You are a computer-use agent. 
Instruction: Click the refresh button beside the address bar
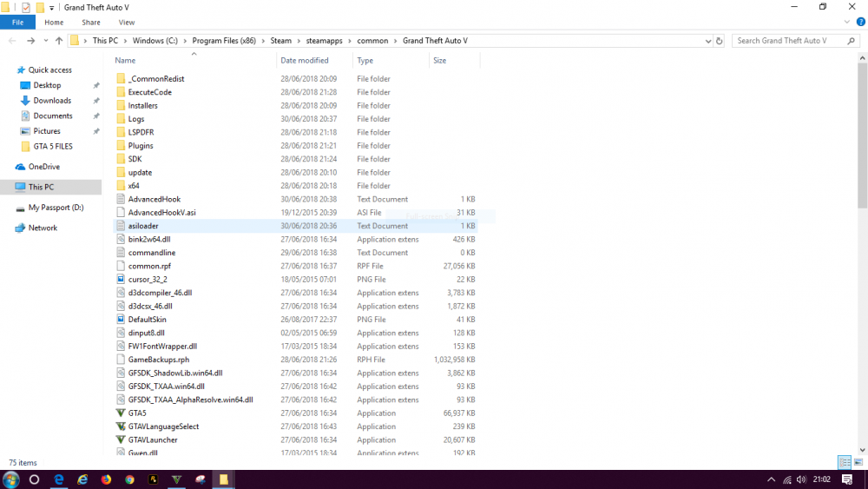coord(719,41)
